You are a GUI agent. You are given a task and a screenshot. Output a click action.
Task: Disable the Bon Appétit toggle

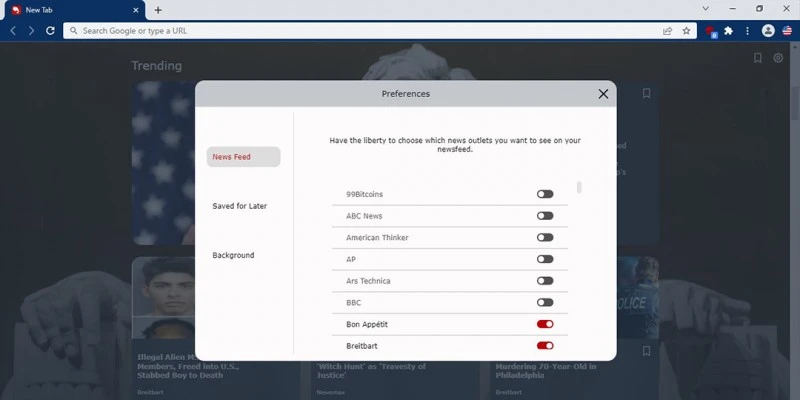pyautogui.click(x=545, y=324)
